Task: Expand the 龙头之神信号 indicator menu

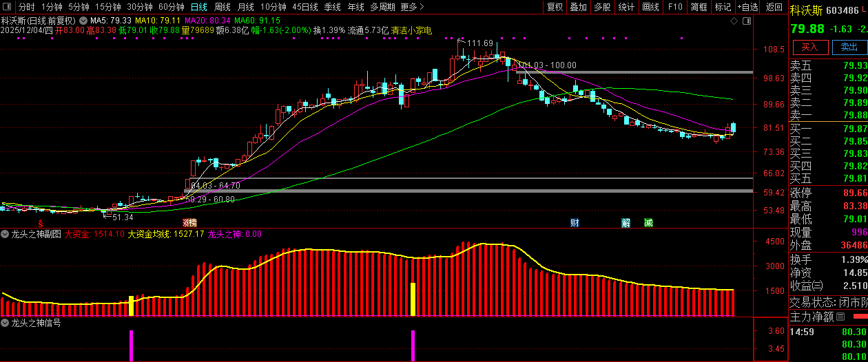Action: (x=6, y=322)
